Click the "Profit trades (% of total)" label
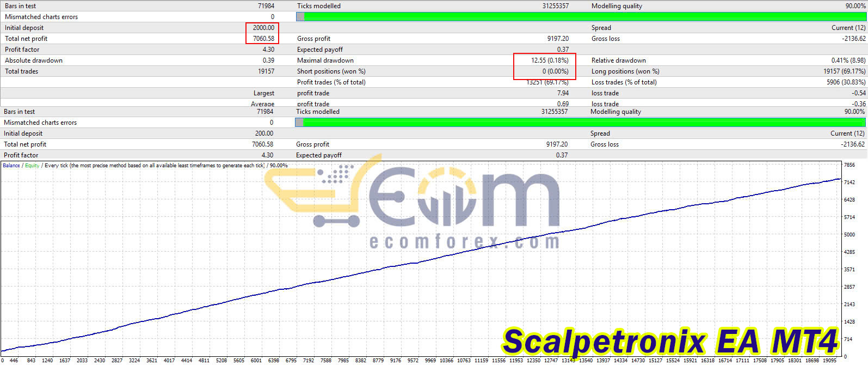Viewport: 868px width, 365px height. pyautogui.click(x=331, y=82)
